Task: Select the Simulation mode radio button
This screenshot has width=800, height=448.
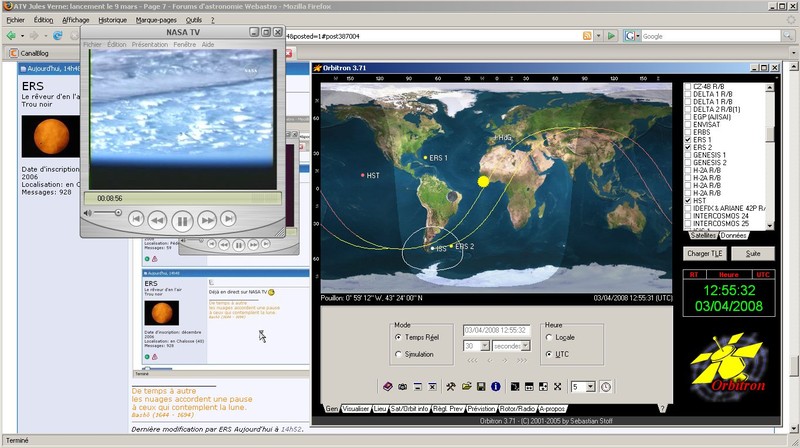Action: coord(398,354)
